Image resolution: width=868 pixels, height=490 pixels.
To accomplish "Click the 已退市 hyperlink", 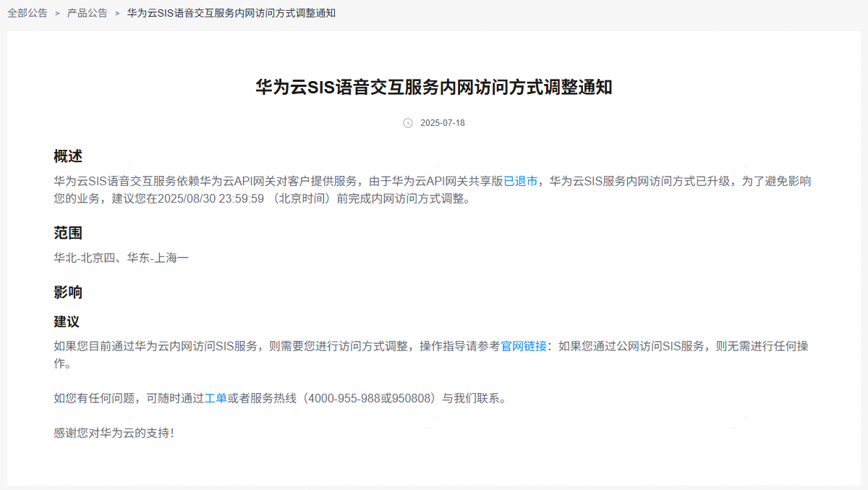I will 520,181.
